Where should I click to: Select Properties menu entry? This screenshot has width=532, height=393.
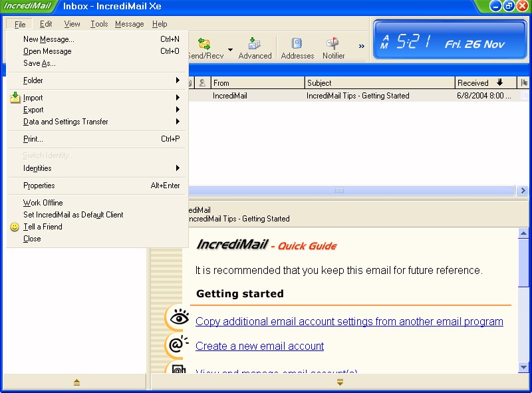click(39, 186)
